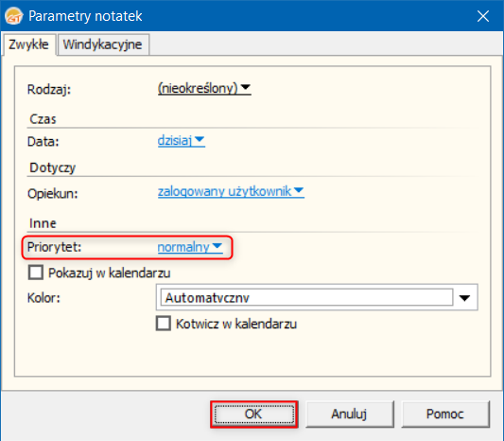Click the (nieokreślony) Rodzaj value text
Viewport: 504px width, 441px height.
click(198, 88)
